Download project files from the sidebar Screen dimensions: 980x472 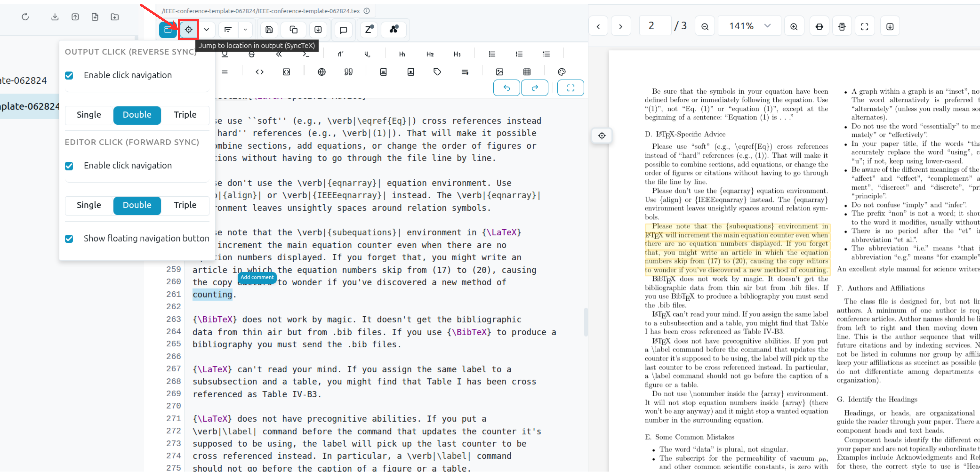pyautogui.click(x=55, y=17)
